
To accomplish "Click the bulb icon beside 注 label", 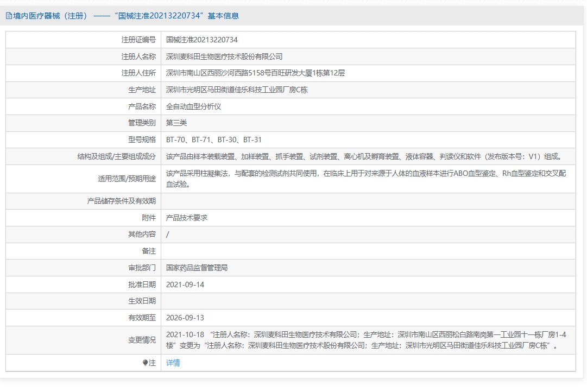I will coord(145,363).
